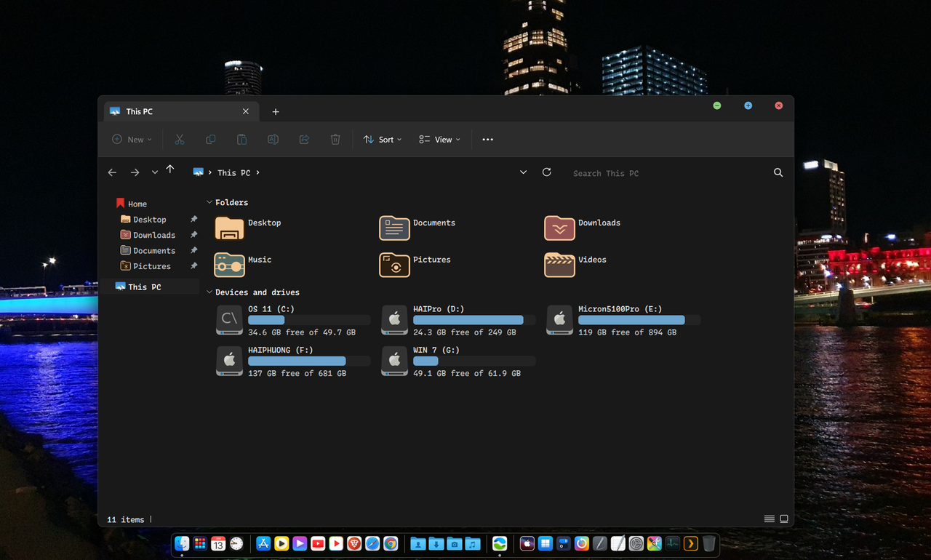Image resolution: width=931 pixels, height=560 pixels.
Task: Click the Refresh icon in the address bar
Action: 546,172
